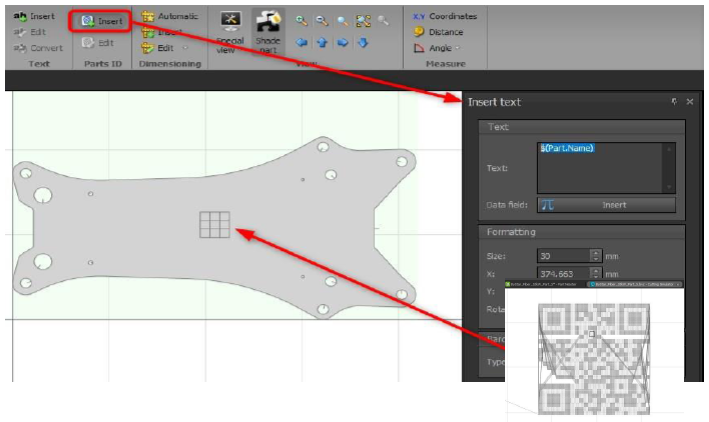Click the Size spinner arrows
Screen dimensions: 709x422
[595, 256]
